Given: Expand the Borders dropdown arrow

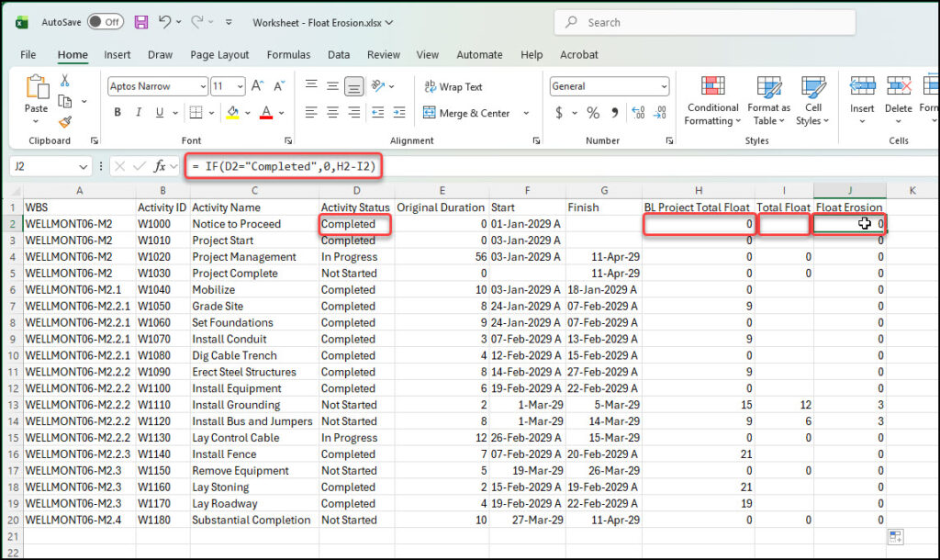Looking at the screenshot, I should [x=212, y=113].
